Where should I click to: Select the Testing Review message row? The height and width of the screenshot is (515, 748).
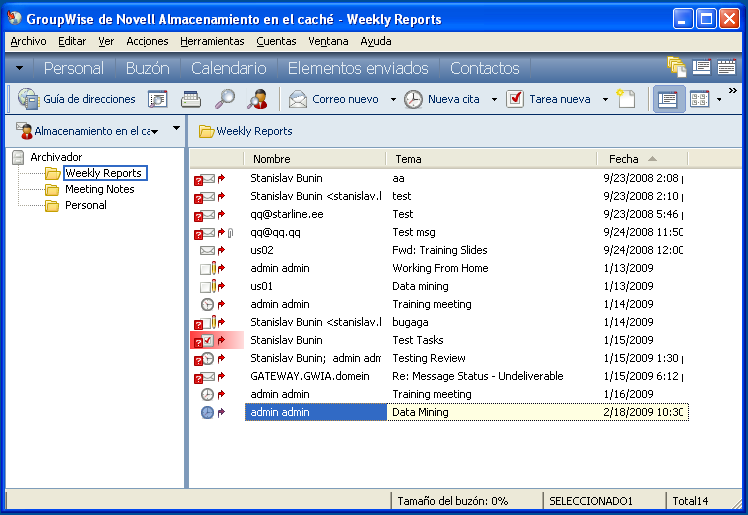428,358
